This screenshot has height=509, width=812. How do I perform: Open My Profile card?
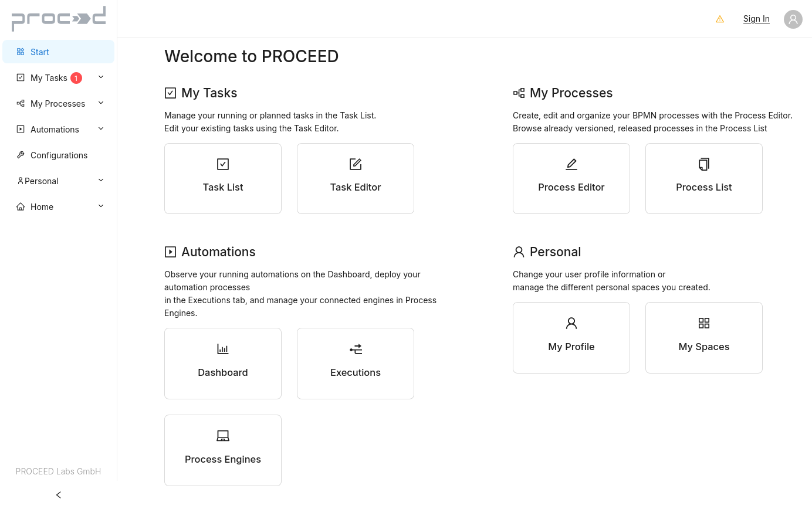point(571,337)
